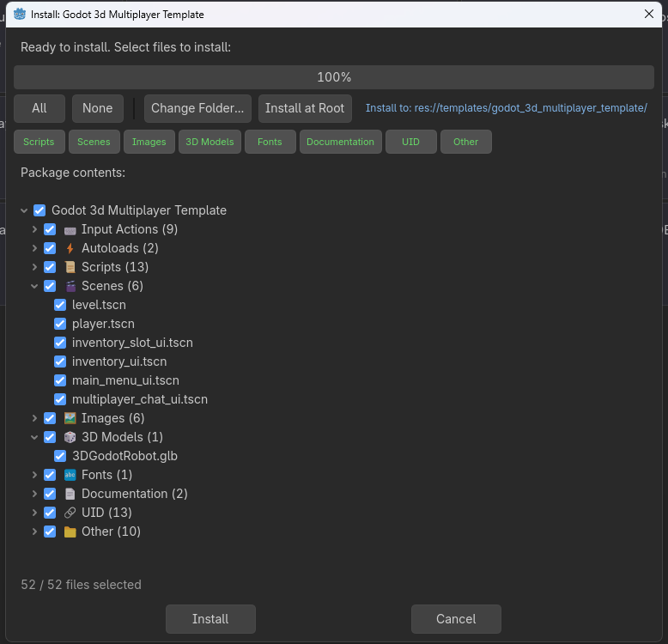
Task: Expand the Other (10) group
Action: pos(34,532)
